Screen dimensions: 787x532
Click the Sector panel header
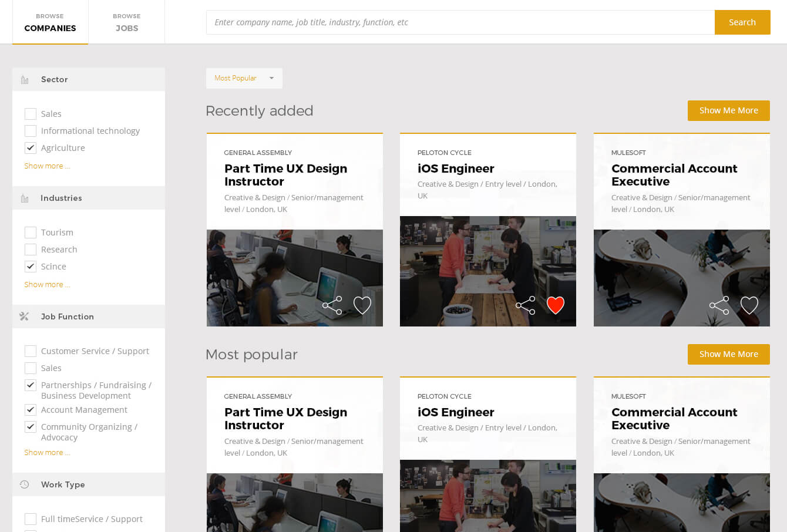pyautogui.click(x=89, y=79)
